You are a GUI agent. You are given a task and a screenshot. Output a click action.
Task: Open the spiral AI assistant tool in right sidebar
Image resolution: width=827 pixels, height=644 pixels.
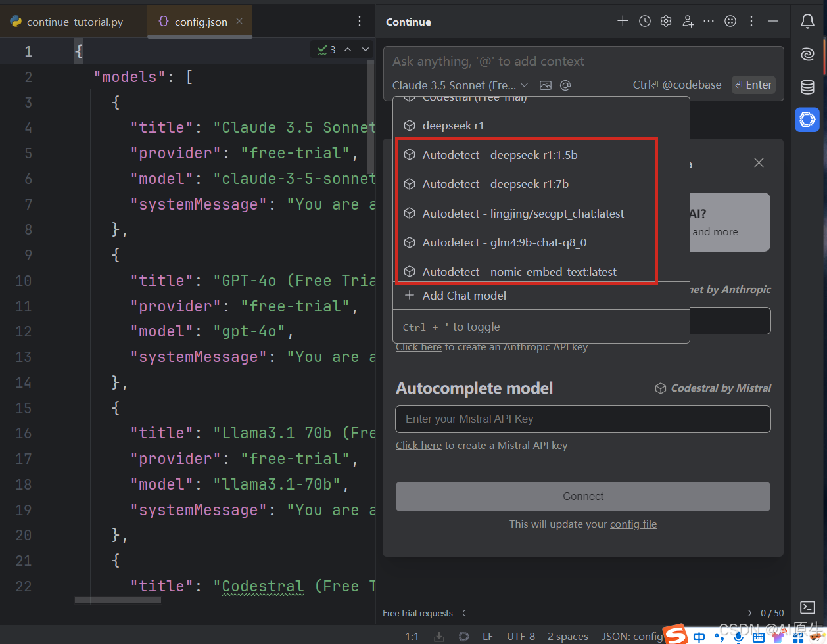[x=807, y=55]
